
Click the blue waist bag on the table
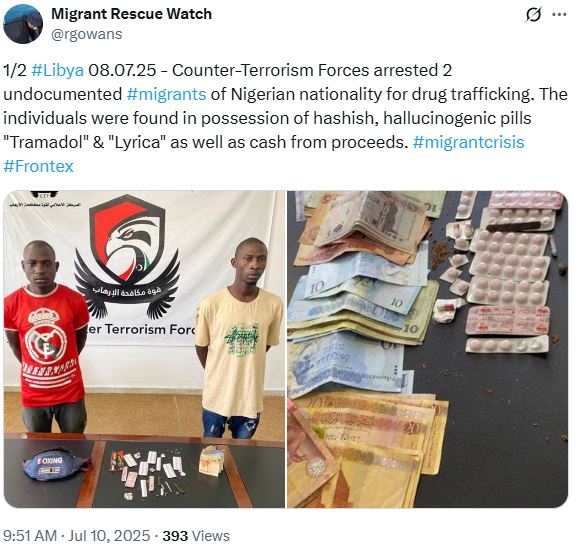point(55,464)
